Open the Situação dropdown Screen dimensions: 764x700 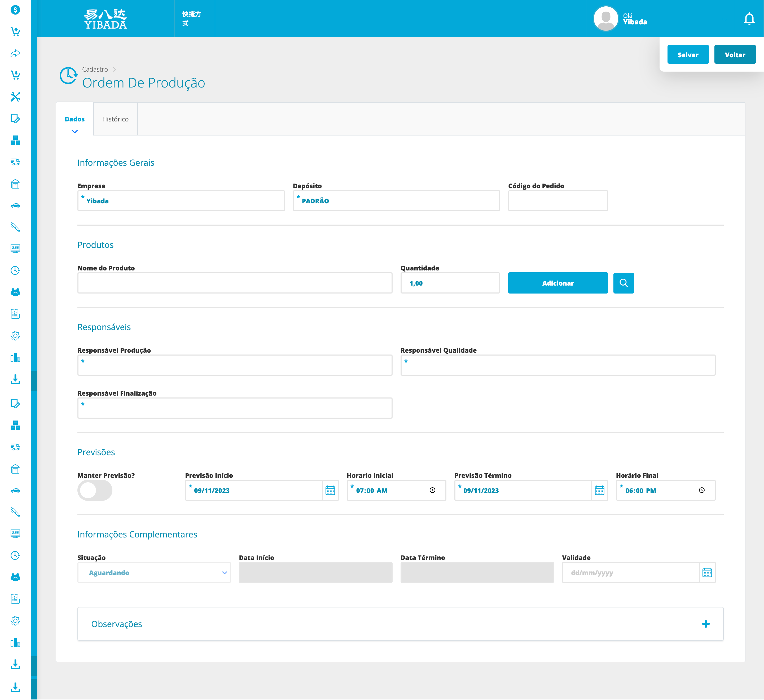(x=154, y=573)
